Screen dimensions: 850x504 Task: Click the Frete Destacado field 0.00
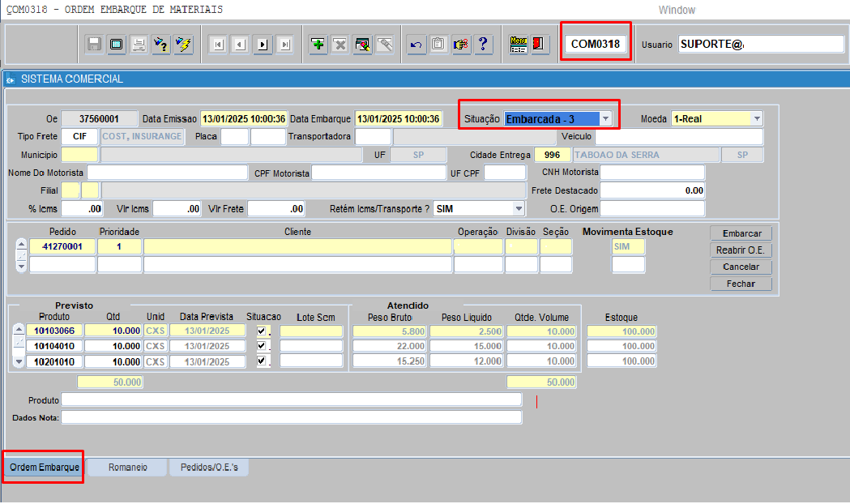pos(652,190)
